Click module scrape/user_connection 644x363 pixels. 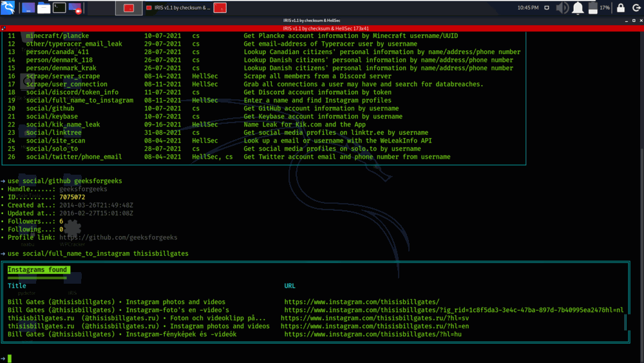(66, 84)
